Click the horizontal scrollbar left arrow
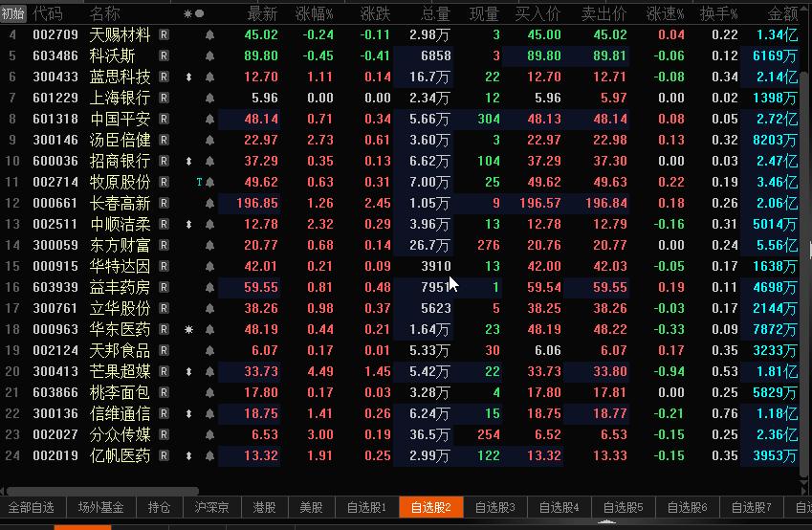 (x=3, y=490)
